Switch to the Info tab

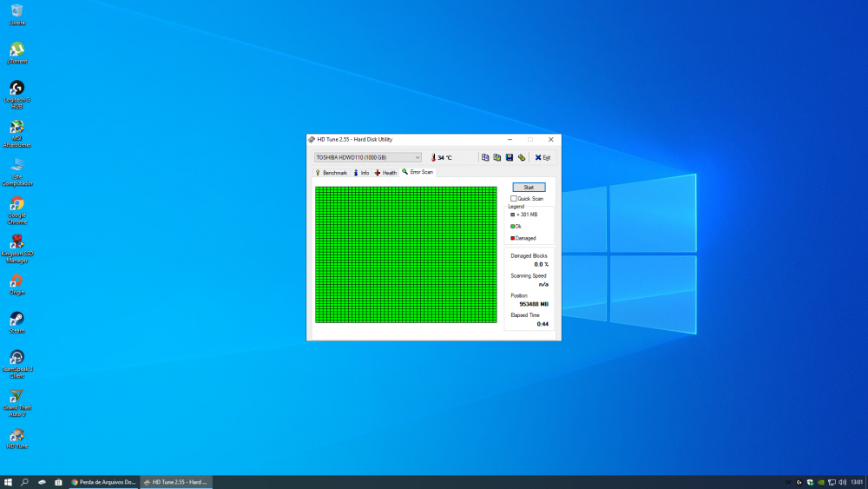(x=361, y=173)
